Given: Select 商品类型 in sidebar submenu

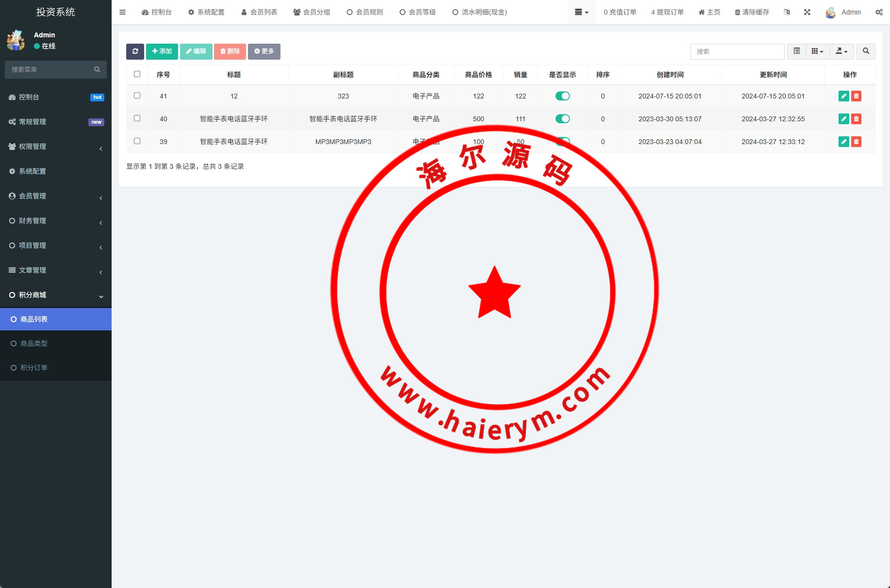Looking at the screenshot, I should point(34,343).
